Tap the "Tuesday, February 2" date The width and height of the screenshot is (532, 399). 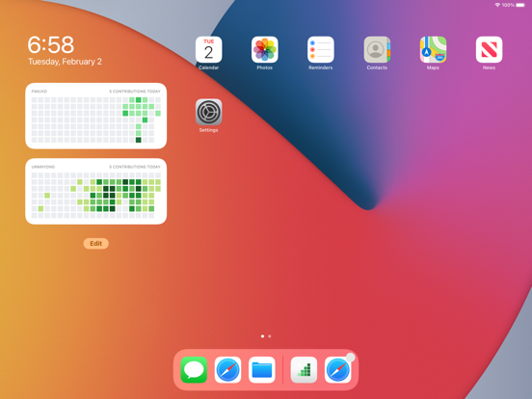click(65, 62)
